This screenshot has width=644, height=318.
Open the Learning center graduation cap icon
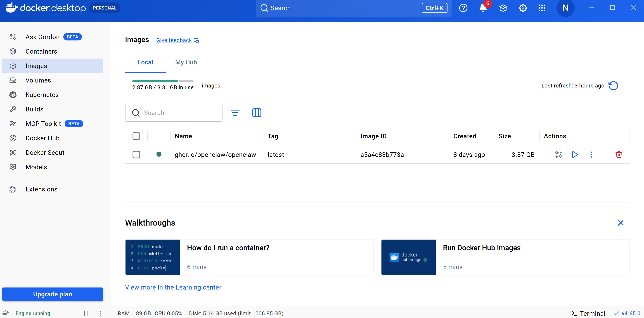(x=503, y=8)
